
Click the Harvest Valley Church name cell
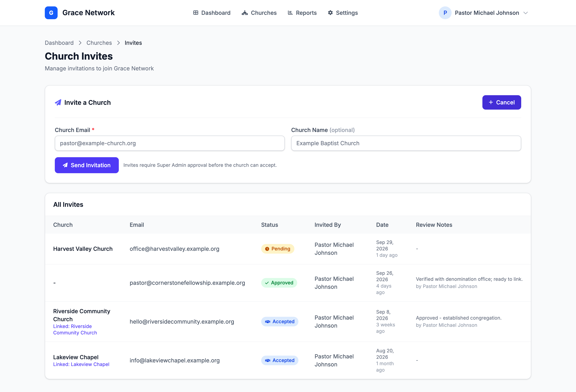tap(83, 249)
